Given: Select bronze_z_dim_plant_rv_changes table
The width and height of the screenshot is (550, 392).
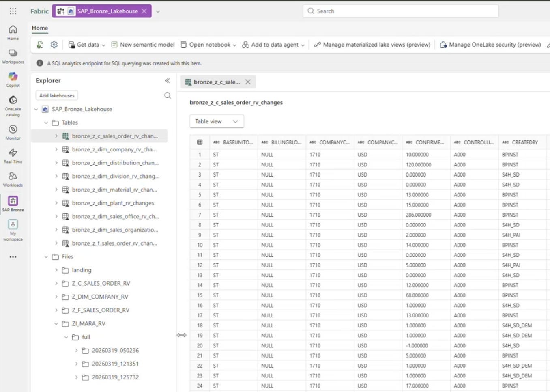Looking at the screenshot, I should pos(113,203).
